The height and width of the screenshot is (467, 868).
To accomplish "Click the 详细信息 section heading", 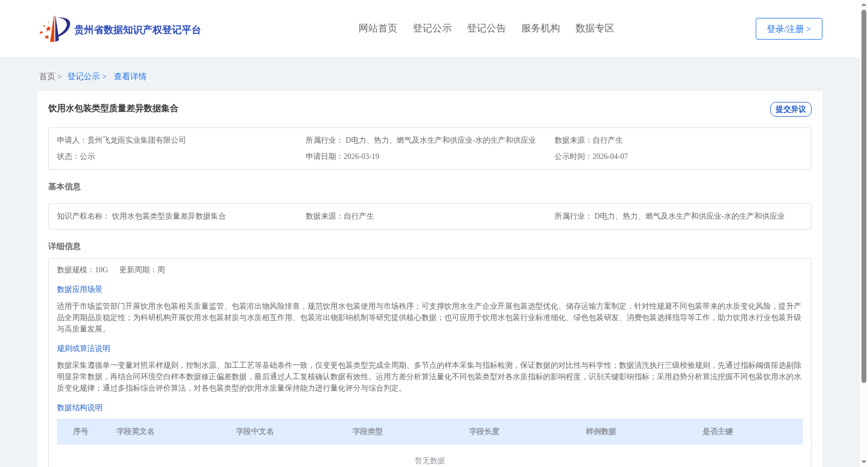I will click(64, 246).
